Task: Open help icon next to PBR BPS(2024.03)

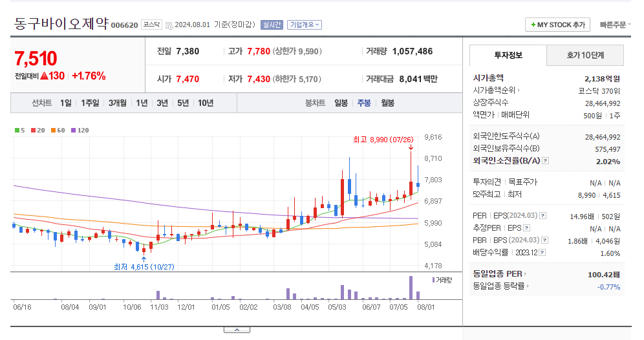Action: [545, 240]
